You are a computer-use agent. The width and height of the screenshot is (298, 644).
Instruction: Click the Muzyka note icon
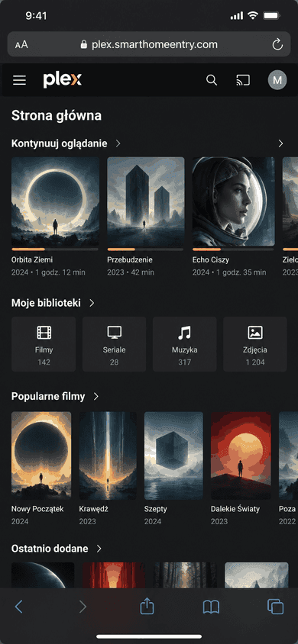(x=185, y=333)
